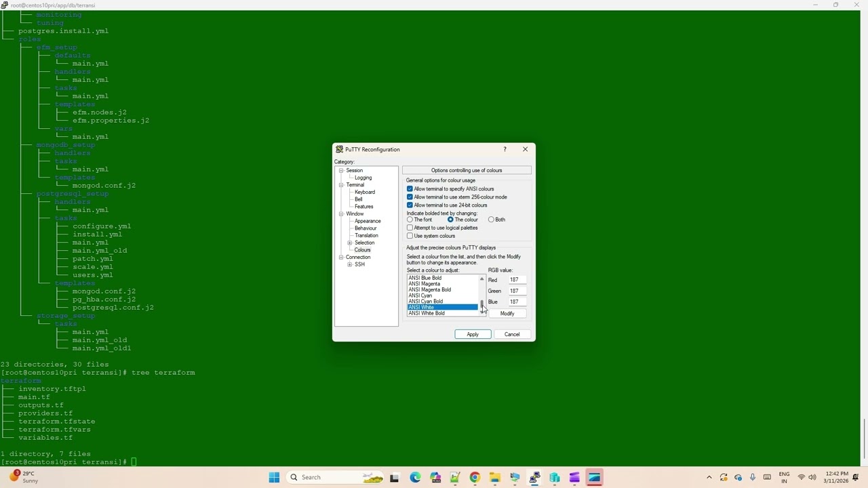Toggle Allow terminal to specify ANSI colours
The image size is (868, 488).
(x=410, y=189)
